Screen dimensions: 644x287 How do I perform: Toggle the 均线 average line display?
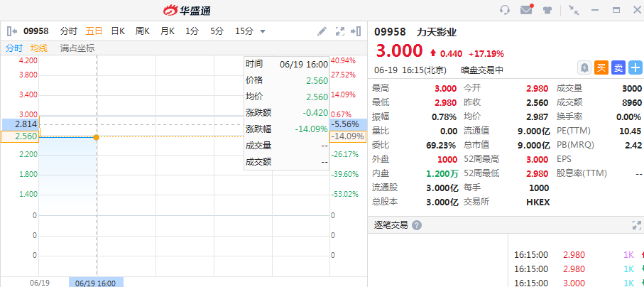pyautogui.click(x=39, y=48)
